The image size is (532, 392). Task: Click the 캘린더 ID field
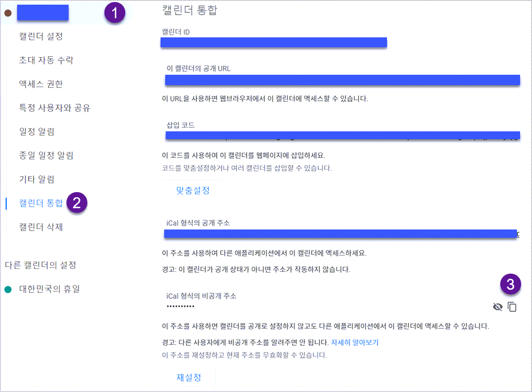pos(273,43)
